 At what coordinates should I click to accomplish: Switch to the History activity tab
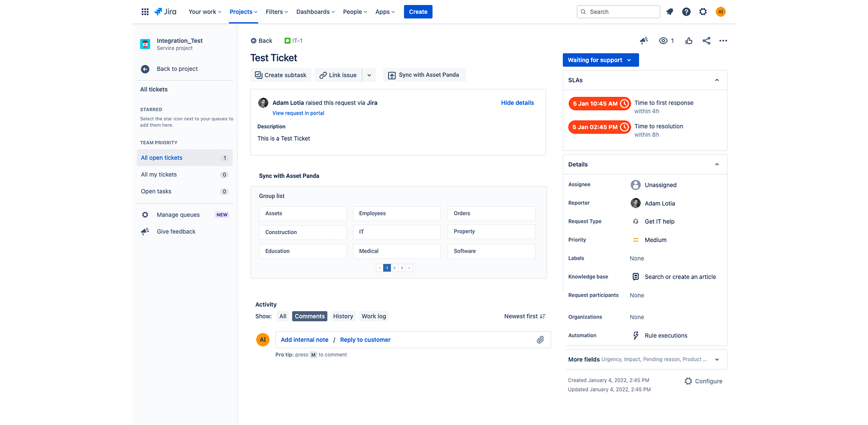(x=343, y=316)
